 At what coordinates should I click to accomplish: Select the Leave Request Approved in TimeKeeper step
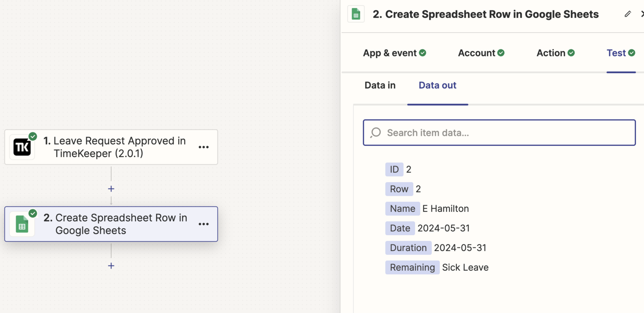[x=111, y=147]
